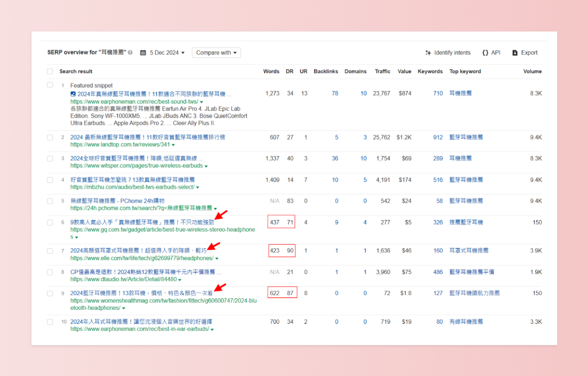Screen dimensions: 588x376
Task: Expand the URL options for the elle.com result
Action: click(217, 258)
